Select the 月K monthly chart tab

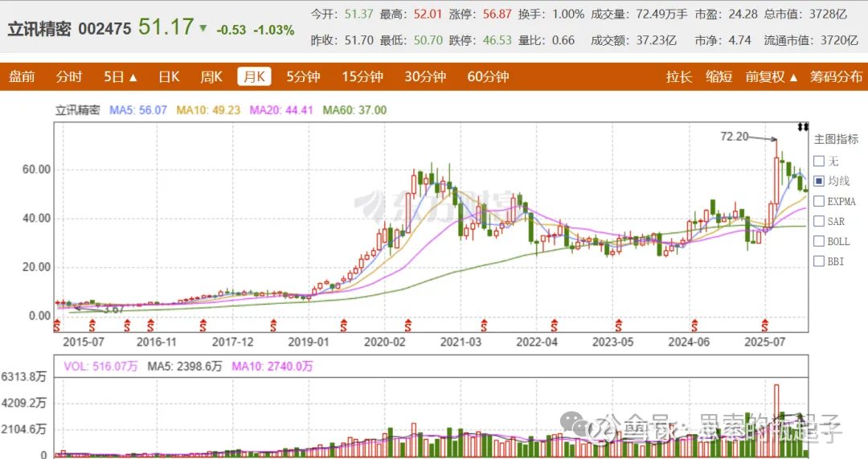pos(254,76)
